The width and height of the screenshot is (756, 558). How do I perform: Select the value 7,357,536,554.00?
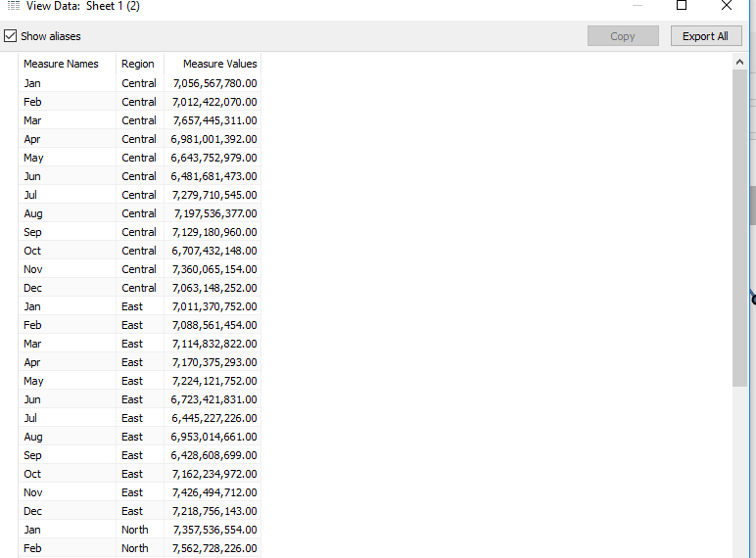(215, 530)
